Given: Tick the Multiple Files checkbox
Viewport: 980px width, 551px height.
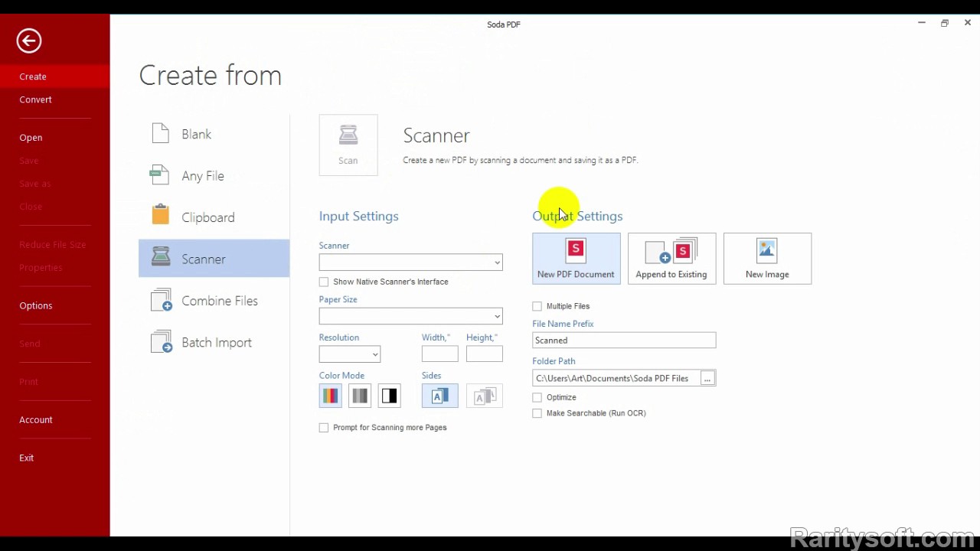Looking at the screenshot, I should click(537, 306).
